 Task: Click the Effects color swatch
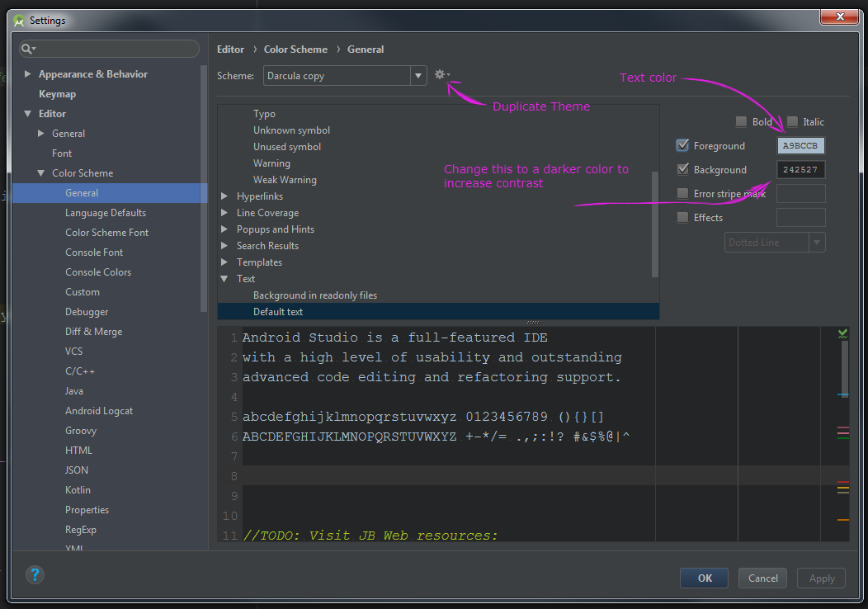800,217
